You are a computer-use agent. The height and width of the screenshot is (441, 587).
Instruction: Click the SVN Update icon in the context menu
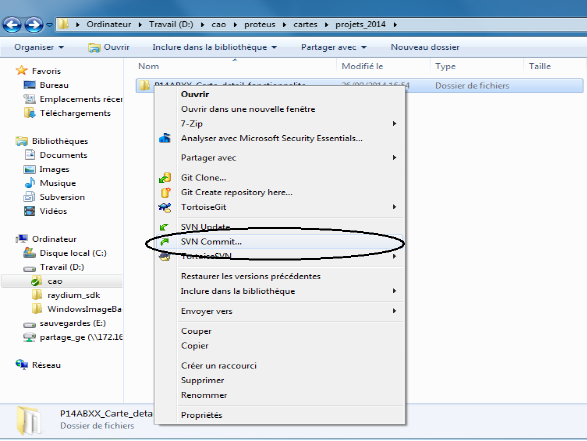[164, 227]
